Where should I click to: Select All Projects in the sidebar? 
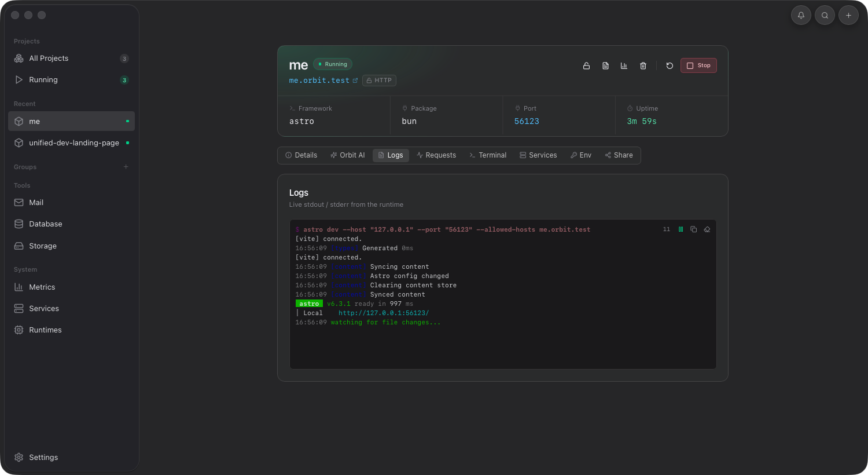click(x=71, y=59)
